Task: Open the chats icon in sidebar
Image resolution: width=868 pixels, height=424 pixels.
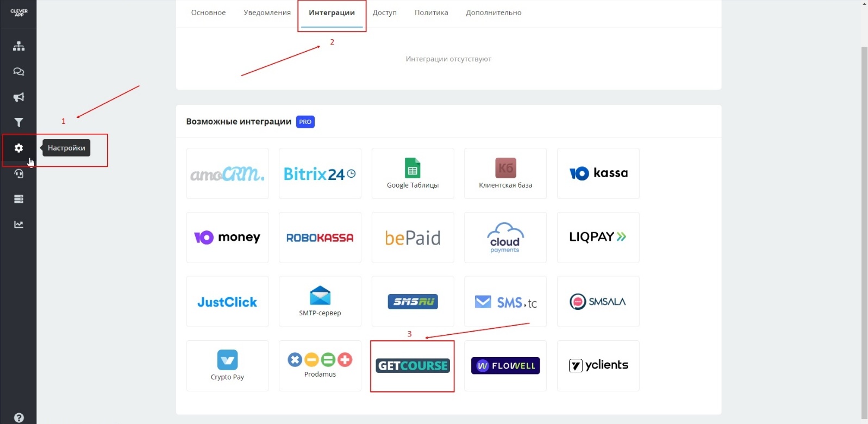Action: coord(18,72)
